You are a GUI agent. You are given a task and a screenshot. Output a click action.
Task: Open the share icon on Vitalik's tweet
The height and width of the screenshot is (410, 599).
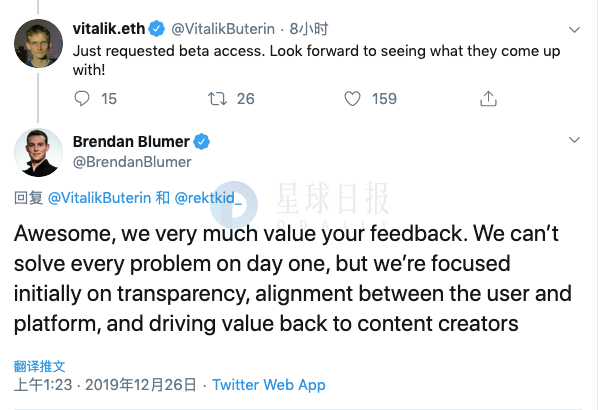488,98
